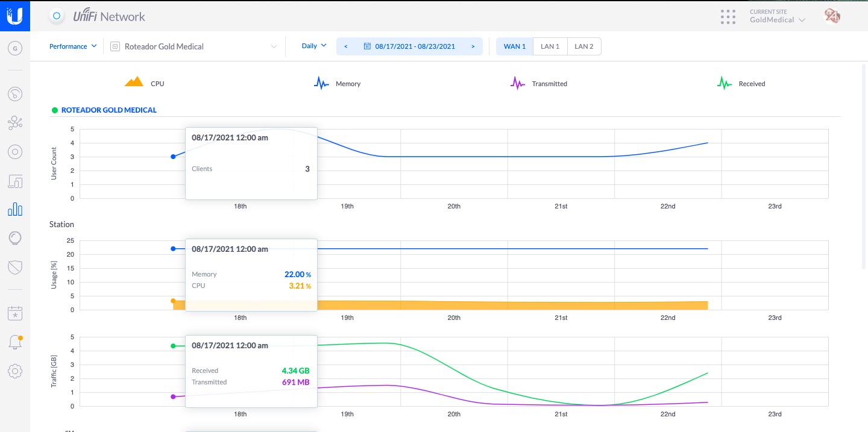The image size is (868, 432).
Task: Expand the Daily interval dropdown
Action: pyautogui.click(x=314, y=46)
